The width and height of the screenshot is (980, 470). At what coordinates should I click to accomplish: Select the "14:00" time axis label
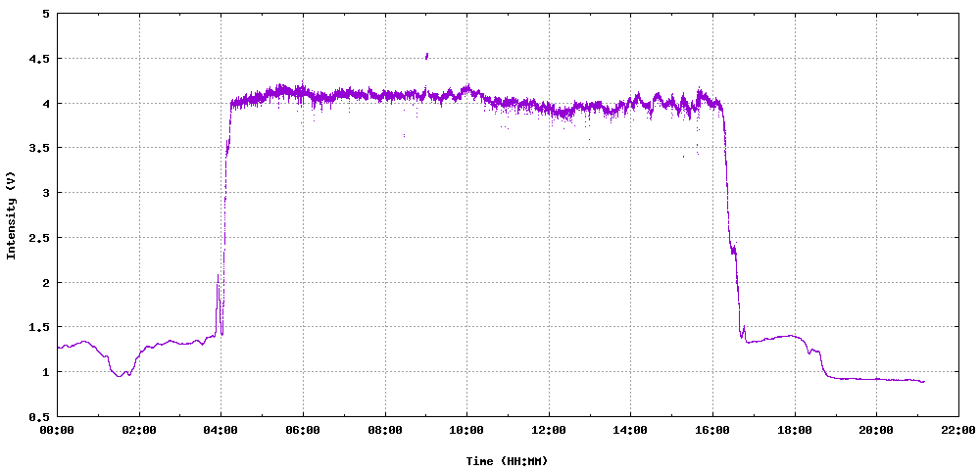(x=630, y=430)
